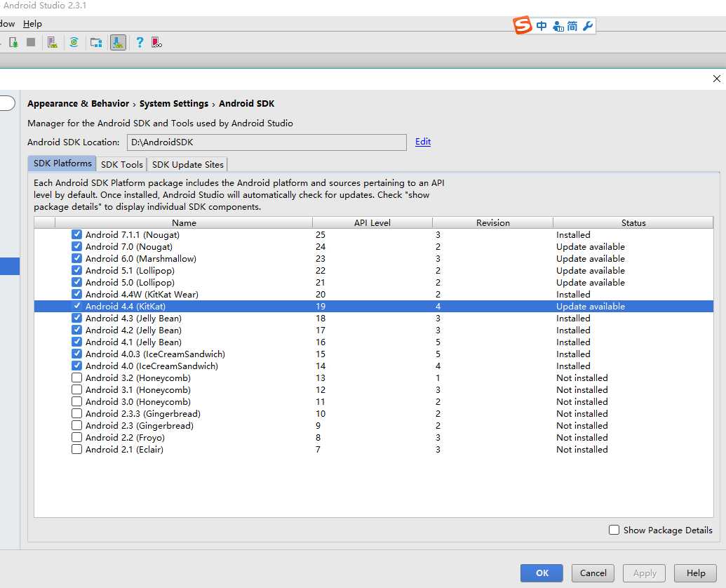
Task: Click System Settings breadcrumb text
Action: pyautogui.click(x=174, y=103)
